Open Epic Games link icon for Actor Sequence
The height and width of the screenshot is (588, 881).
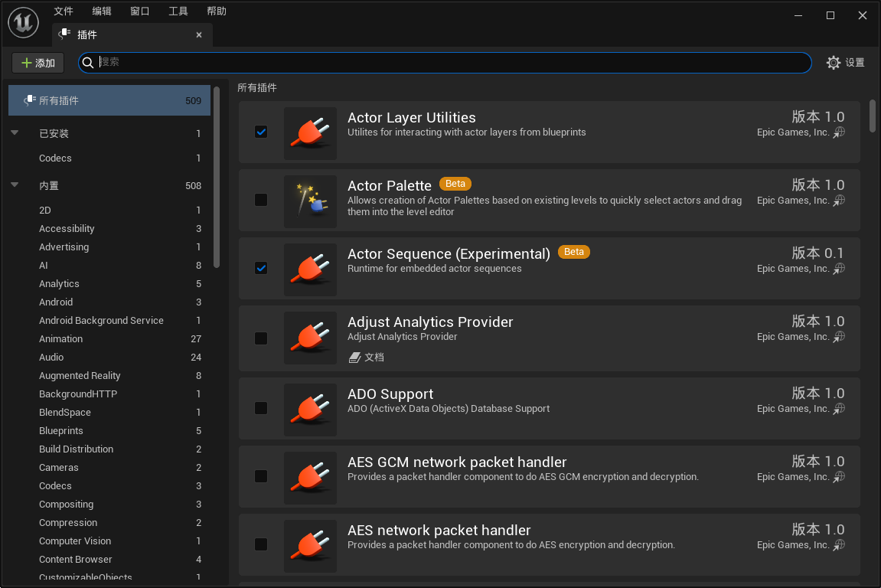[x=839, y=269]
